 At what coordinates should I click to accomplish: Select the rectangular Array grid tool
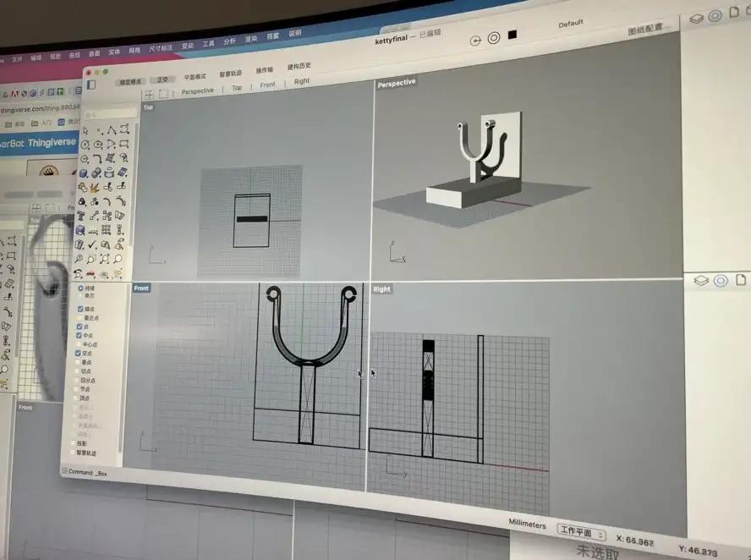point(107,230)
